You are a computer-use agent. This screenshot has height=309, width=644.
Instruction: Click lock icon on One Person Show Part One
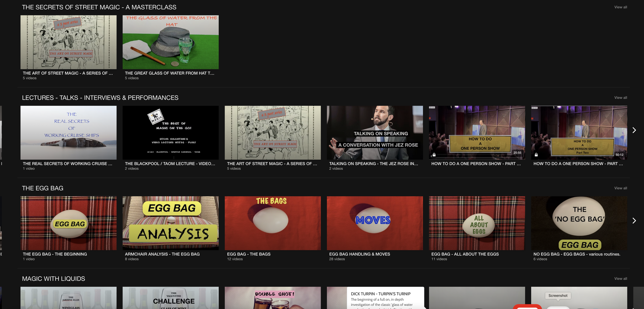pyautogui.click(x=434, y=155)
